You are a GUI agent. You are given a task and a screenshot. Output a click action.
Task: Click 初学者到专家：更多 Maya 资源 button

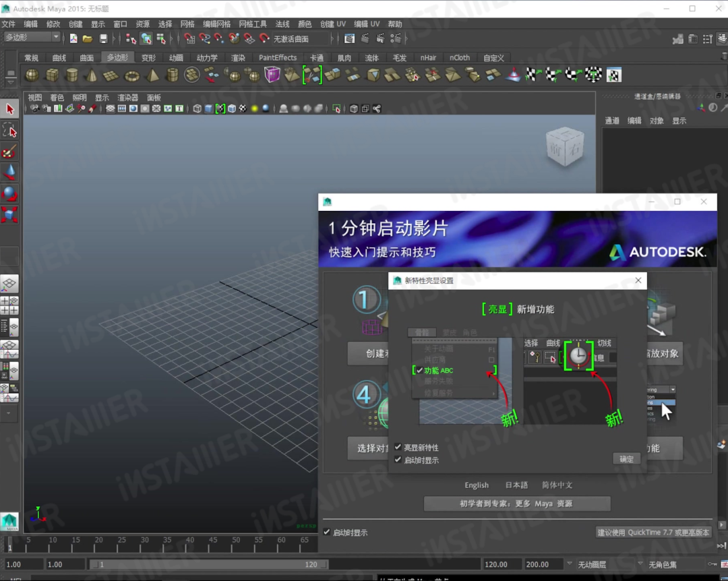tap(517, 503)
